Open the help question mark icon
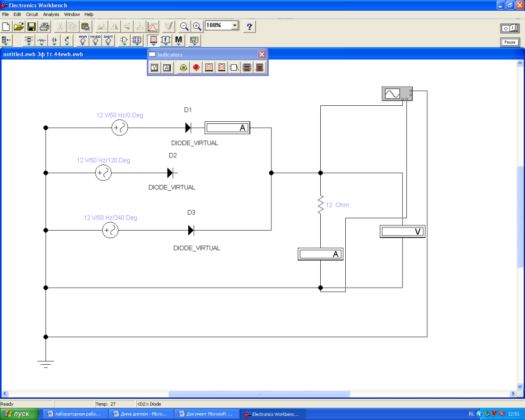525x420 pixels. (249, 26)
